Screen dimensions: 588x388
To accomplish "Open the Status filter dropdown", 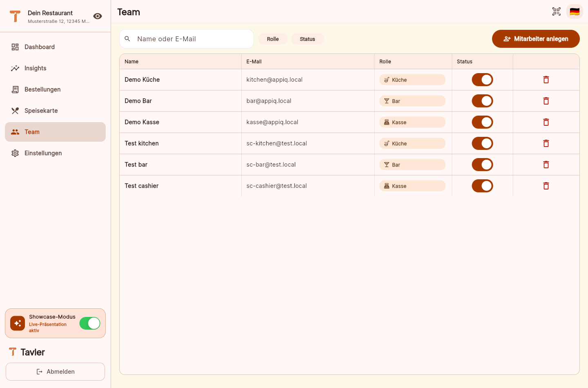I will coord(307,39).
